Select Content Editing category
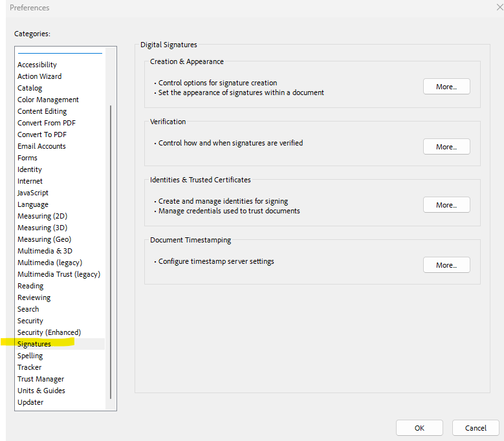This screenshot has height=441, width=504. [42, 111]
